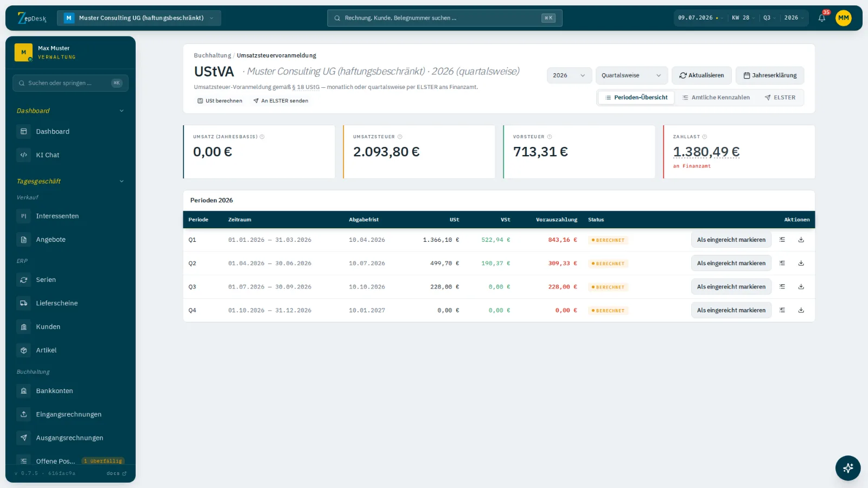Focus sidebar Suchen oder springen field
Screen dimensions: 868x488
(71, 83)
